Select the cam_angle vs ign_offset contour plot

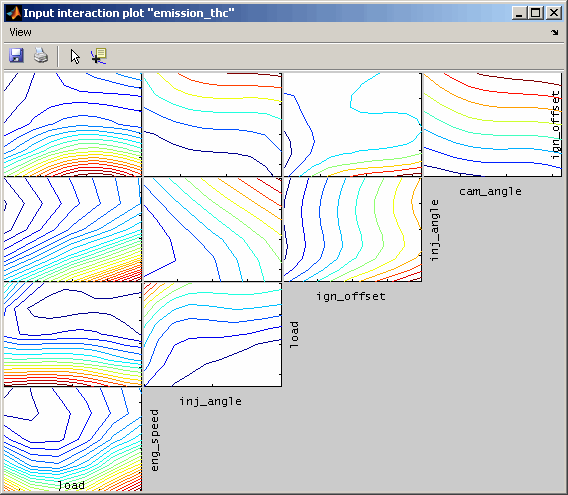click(493, 125)
